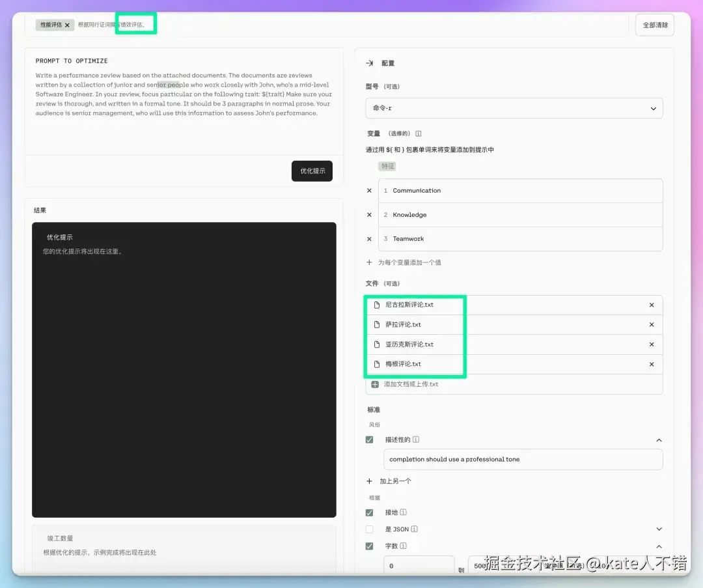Image resolution: width=703 pixels, height=588 pixels.
Task: Click 为每个变量添加一个值 plus link
Action: 404,262
